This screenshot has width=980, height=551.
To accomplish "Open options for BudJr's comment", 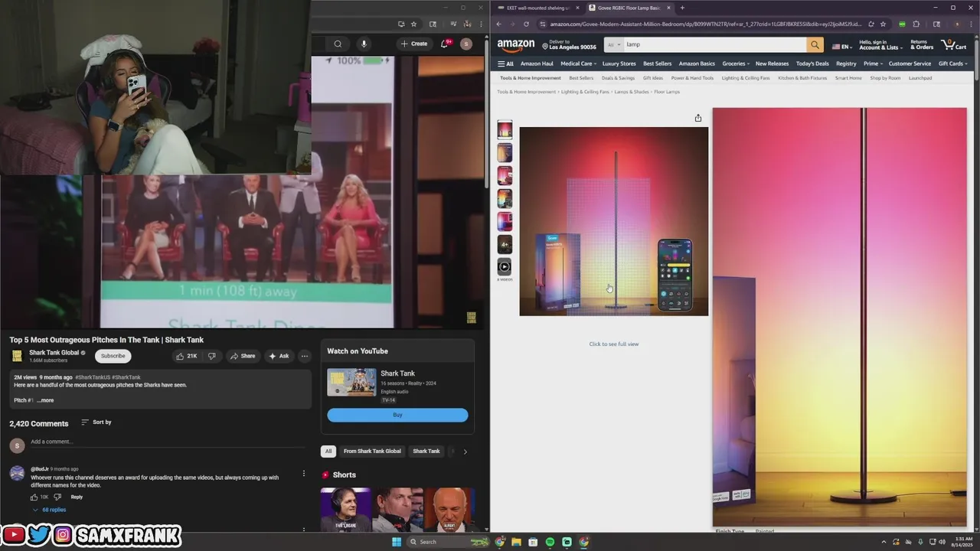I will pyautogui.click(x=304, y=473).
